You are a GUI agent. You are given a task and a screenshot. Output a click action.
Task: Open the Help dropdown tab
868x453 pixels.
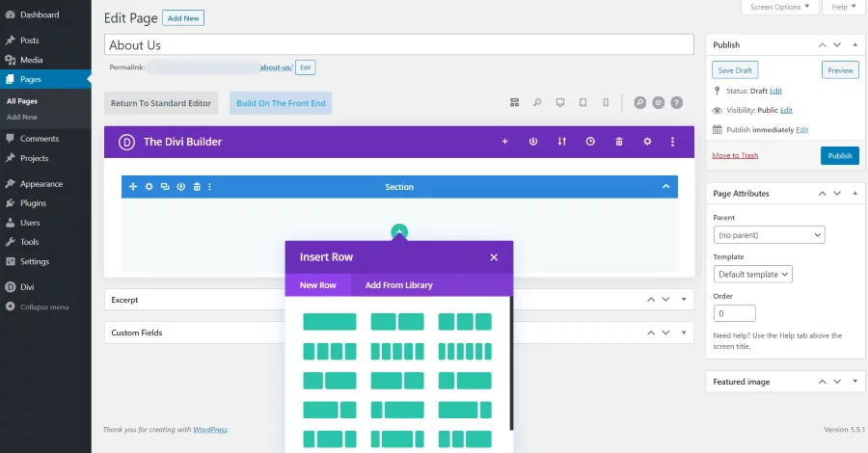click(x=844, y=7)
